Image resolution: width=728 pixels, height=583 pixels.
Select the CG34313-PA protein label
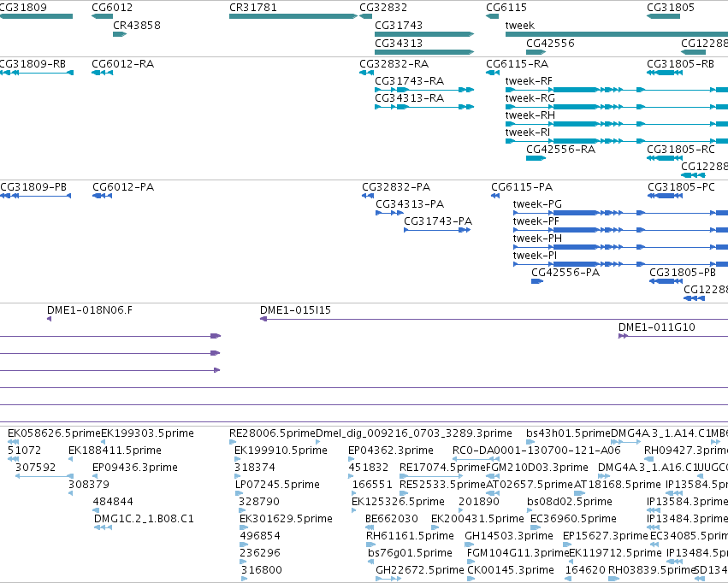410,204
